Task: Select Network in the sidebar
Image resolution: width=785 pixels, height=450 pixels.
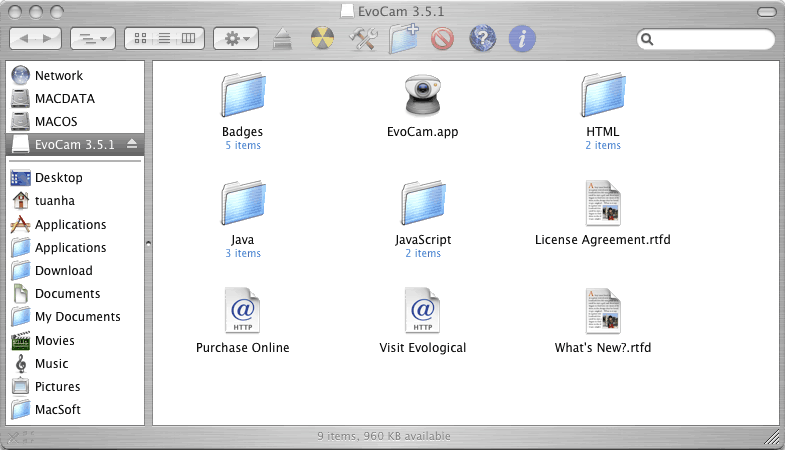Action: coord(75,76)
